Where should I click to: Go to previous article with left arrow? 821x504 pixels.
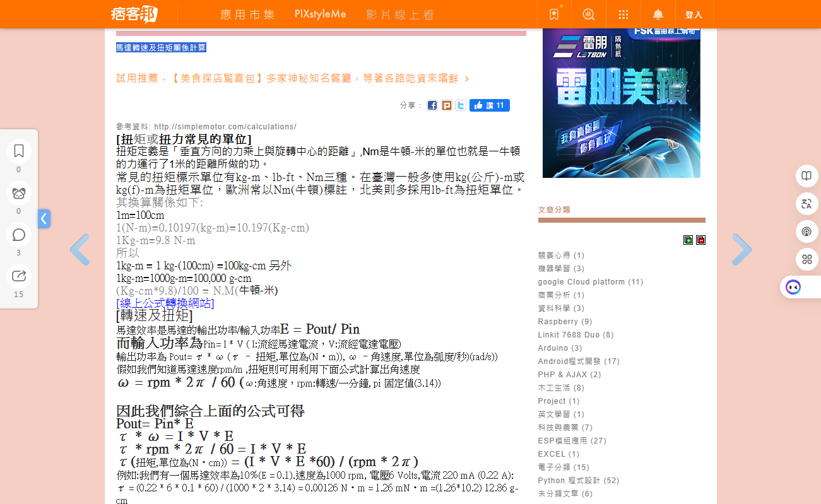[x=80, y=250]
